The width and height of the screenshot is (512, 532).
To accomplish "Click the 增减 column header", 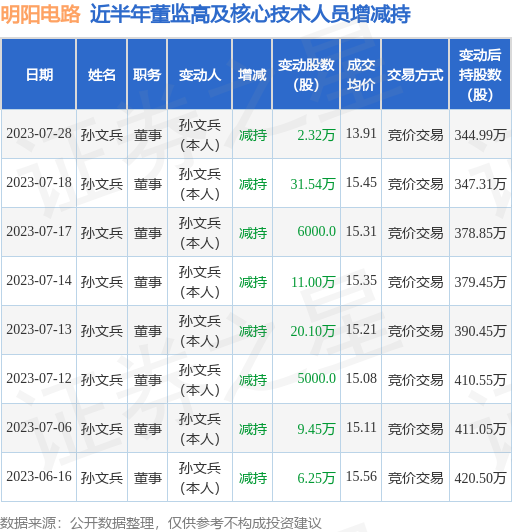I will click(x=252, y=74).
